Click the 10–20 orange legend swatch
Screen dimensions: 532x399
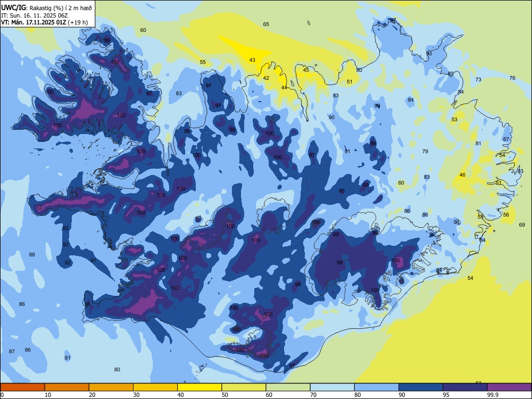click(67, 387)
